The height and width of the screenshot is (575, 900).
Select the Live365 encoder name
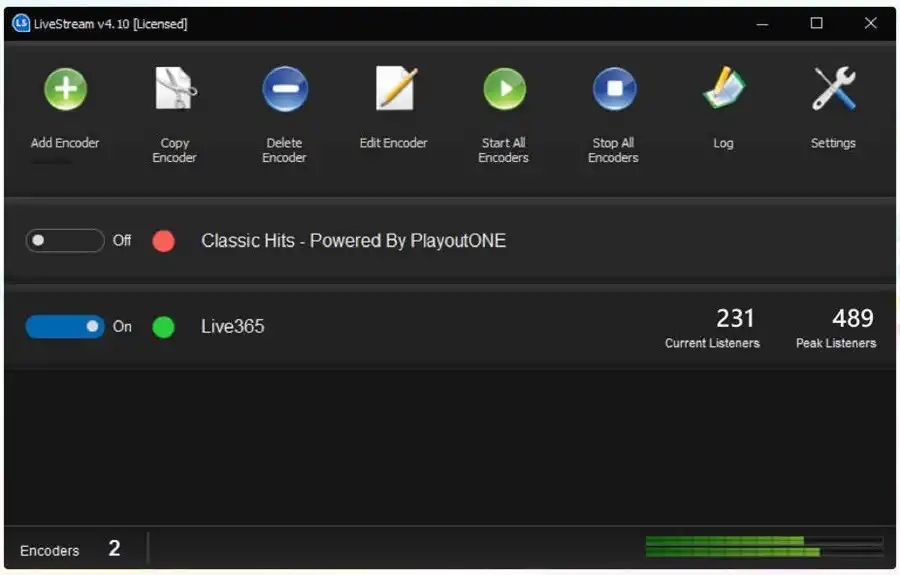[232, 327]
